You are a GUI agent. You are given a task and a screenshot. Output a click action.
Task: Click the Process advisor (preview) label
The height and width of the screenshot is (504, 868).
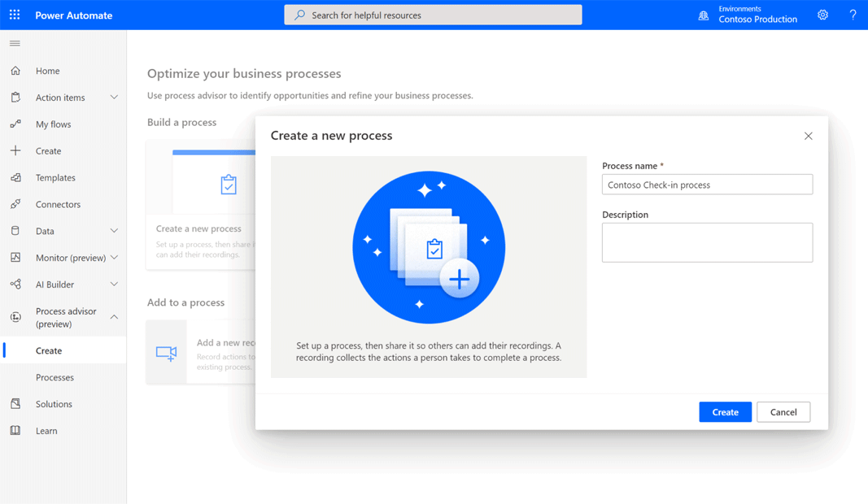point(66,318)
